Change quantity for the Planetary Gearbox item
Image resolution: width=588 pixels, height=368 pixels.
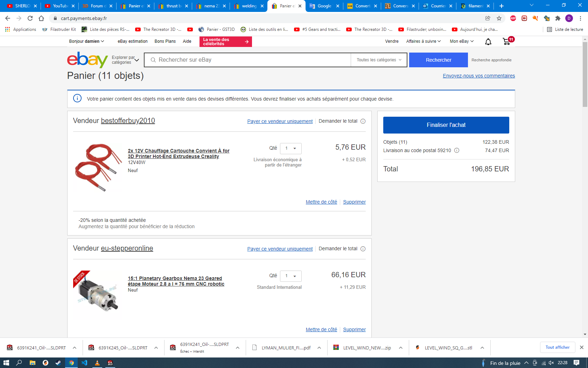290,276
